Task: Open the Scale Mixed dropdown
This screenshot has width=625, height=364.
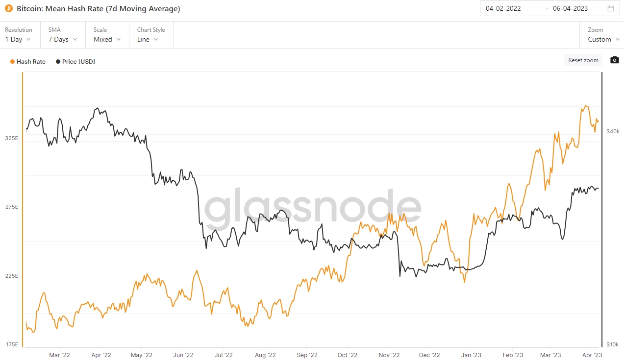Action: [x=107, y=39]
